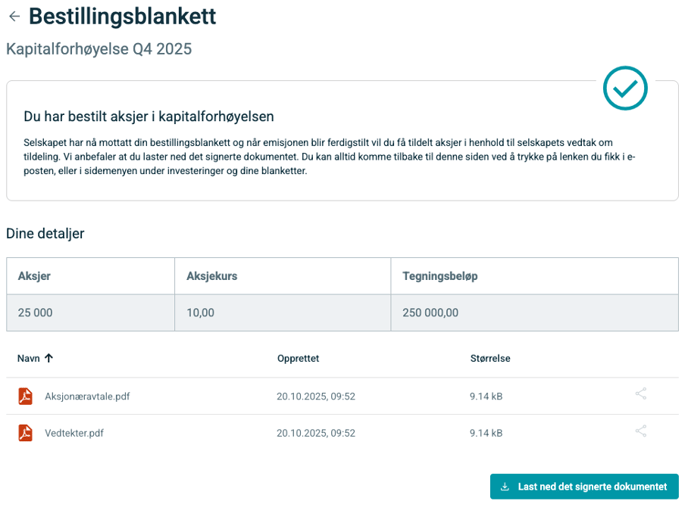Click the created date of Aksjonæravtale.pdf
688x507 pixels.
click(315, 396)
